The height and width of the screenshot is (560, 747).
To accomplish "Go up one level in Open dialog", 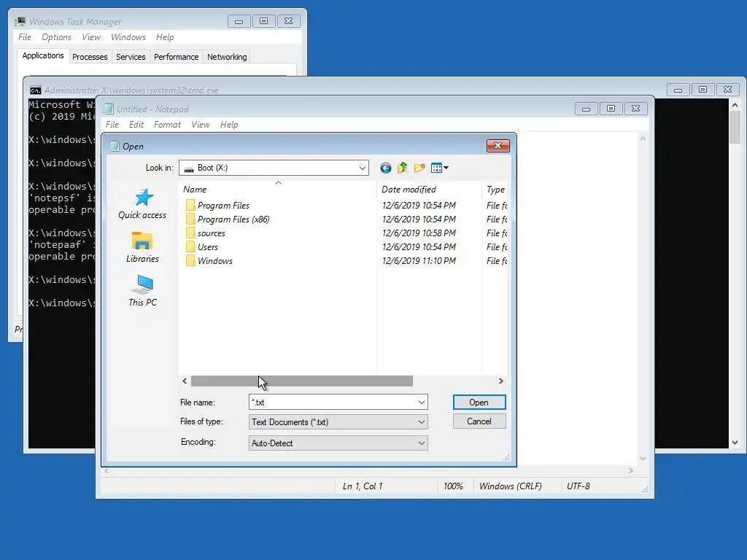I will tap(403, 168).
